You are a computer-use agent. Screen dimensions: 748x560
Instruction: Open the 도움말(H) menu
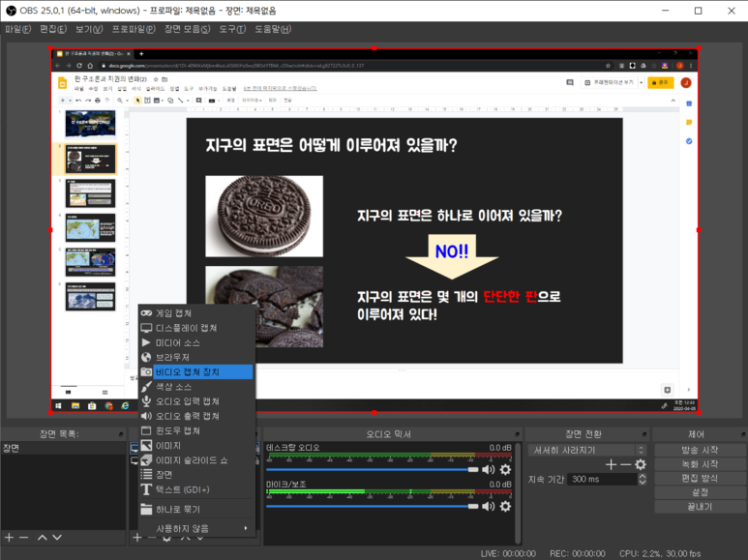(x=272, y=29)
